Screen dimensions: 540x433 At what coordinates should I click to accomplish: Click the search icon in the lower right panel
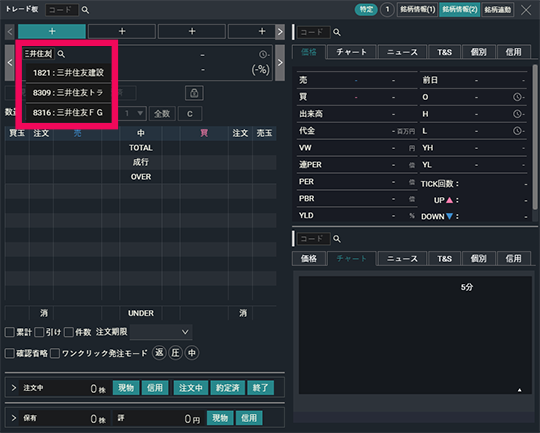click(x=337, y=239)
